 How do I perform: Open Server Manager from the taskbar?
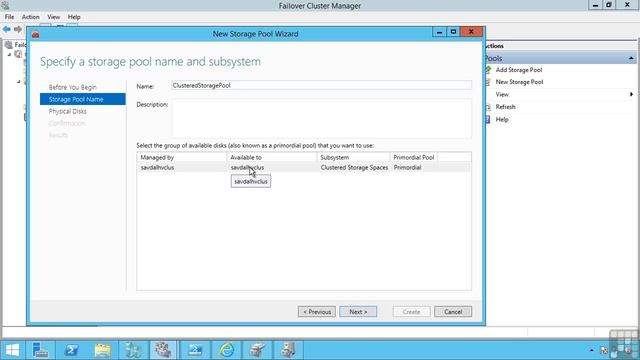(x=41, y=350)
